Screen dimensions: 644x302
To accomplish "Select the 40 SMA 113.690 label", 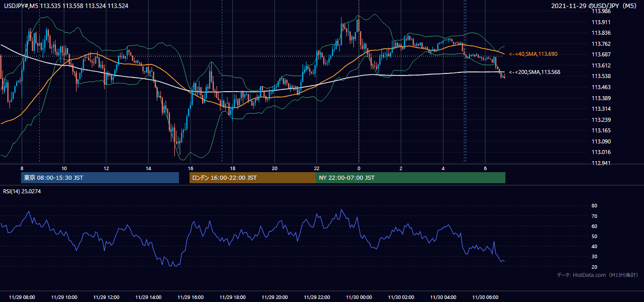I will [534, 54].
